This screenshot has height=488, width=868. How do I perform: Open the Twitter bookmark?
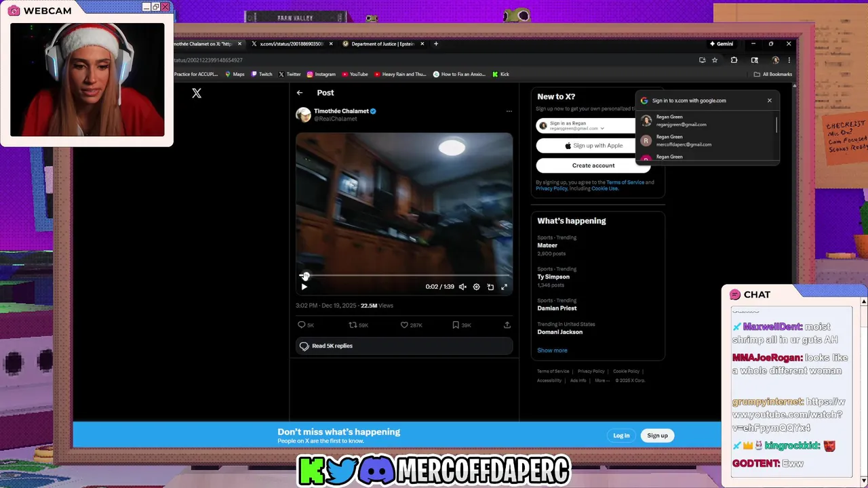290,75
